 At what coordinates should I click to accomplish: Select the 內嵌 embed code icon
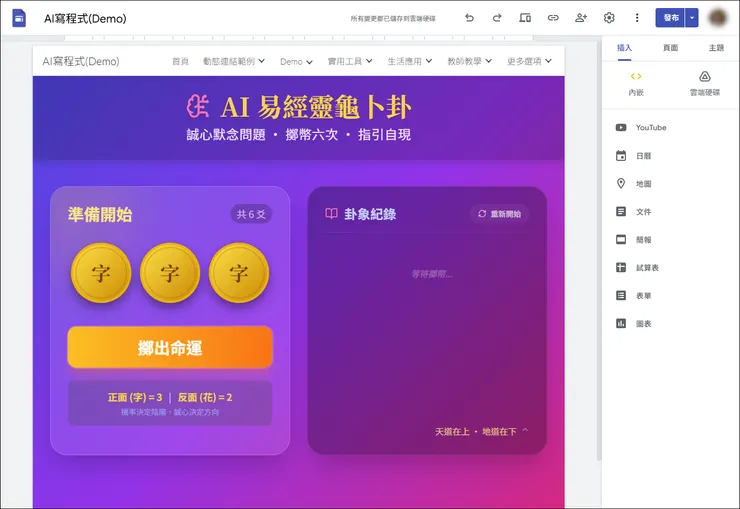(x=636, y=76)
